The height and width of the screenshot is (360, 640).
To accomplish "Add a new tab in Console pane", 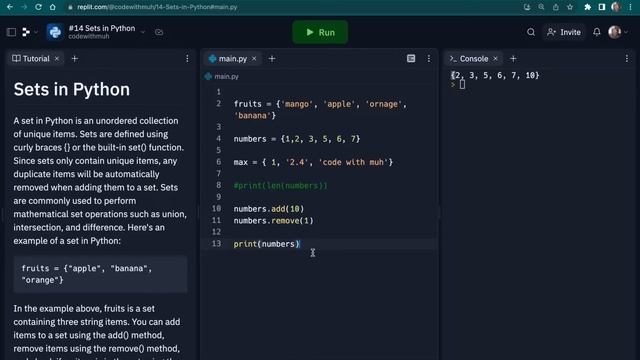I will point(513,59).
